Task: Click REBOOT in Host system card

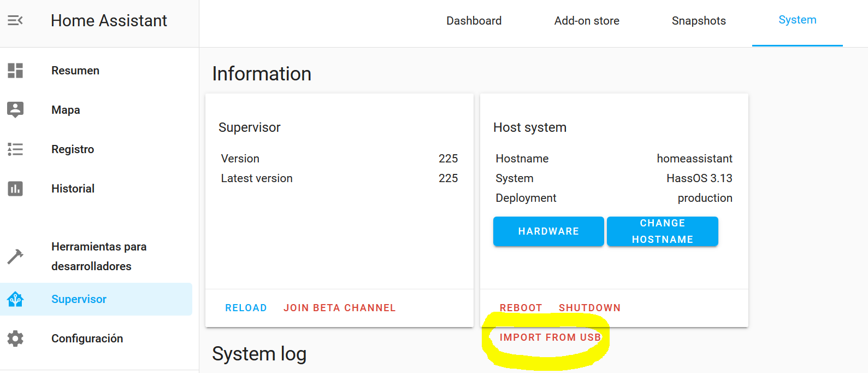Action: point(521,308)
